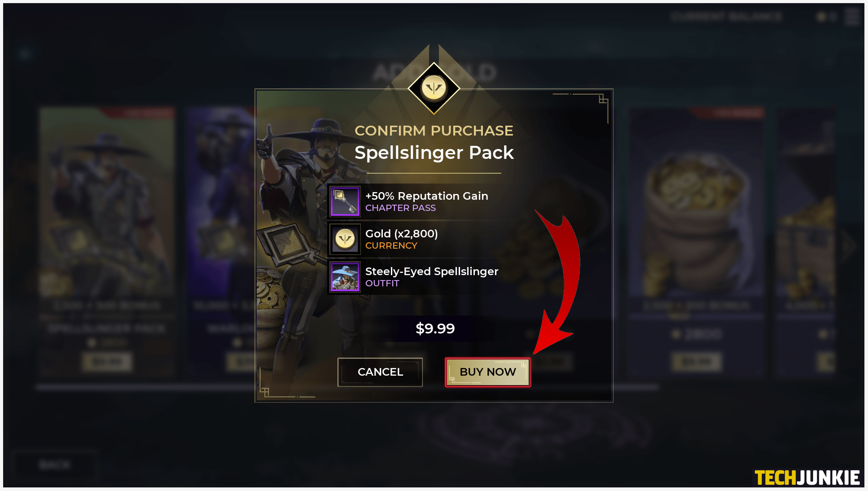Click the TechJunkie watermark logo

807,478
